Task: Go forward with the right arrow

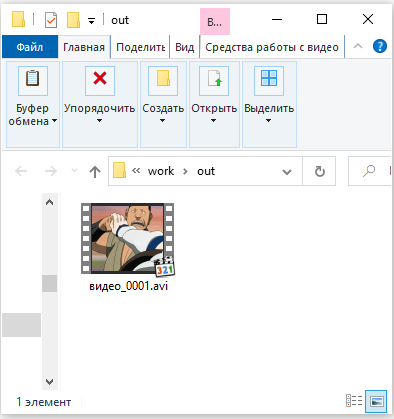Action: tap(51, 171)
